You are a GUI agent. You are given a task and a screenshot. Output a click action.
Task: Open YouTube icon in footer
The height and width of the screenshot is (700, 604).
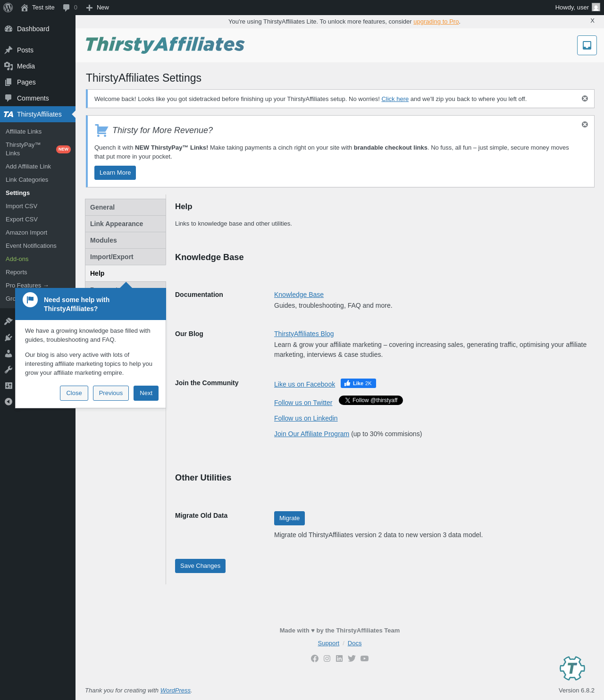[364, 658]
